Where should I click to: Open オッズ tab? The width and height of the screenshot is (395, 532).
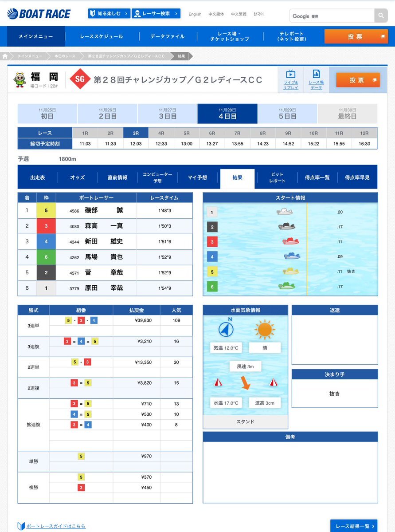click(78, 177)
